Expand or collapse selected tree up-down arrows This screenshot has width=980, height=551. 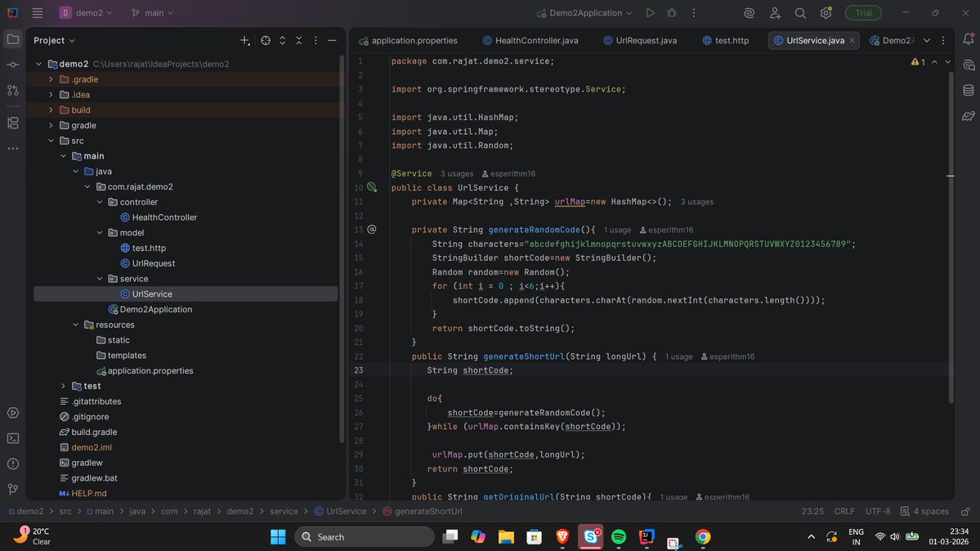click(x=283, y=40)
